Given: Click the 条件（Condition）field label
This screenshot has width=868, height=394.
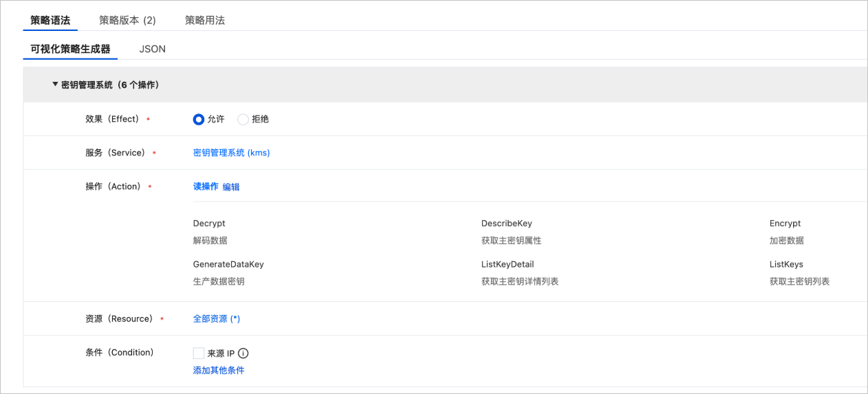Looking at the screenshot, I should pos(120,352).
